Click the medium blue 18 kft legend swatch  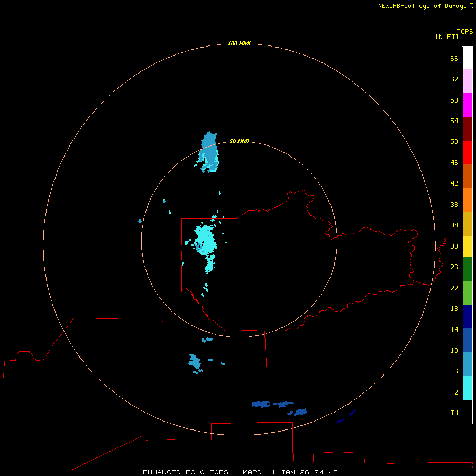click(467, 340)
